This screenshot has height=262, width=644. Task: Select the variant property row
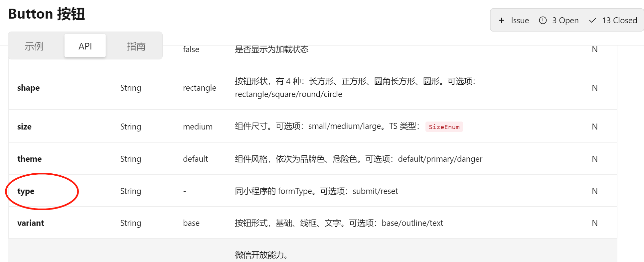pyautogui.click(x=31, y=223)
